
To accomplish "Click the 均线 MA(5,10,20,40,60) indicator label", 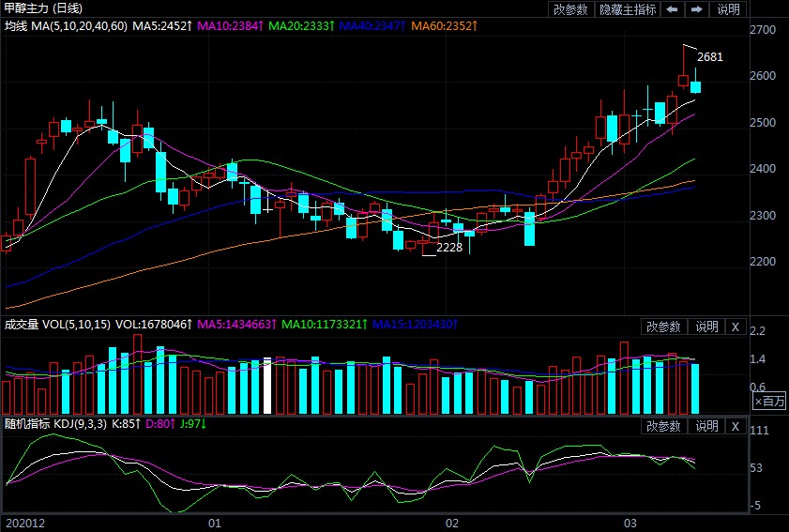I will tap(65, 25).
